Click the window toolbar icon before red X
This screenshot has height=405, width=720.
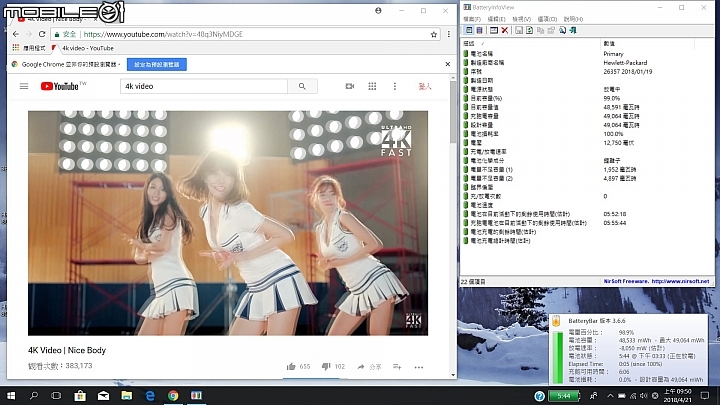(494, 30)
